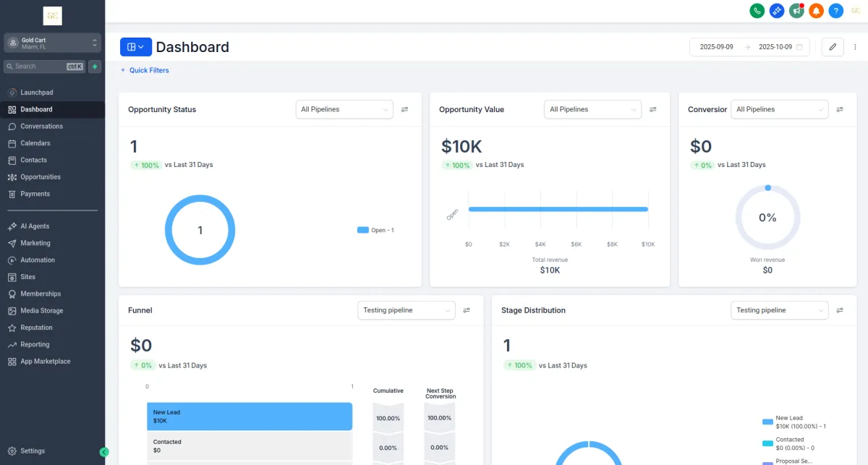
Task: Open Opportunity Value All Pipelines dropdown
Action: [592, 109]
